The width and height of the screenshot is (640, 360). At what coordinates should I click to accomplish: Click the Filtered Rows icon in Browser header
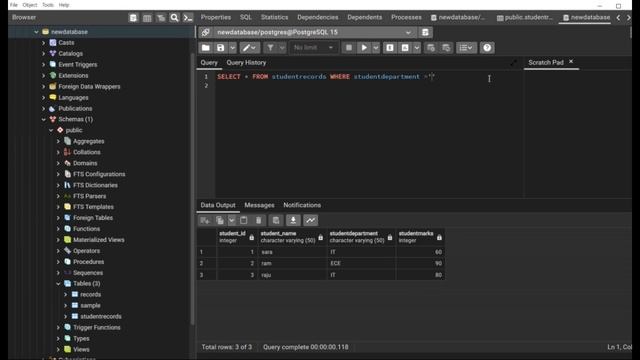[161, 18]
